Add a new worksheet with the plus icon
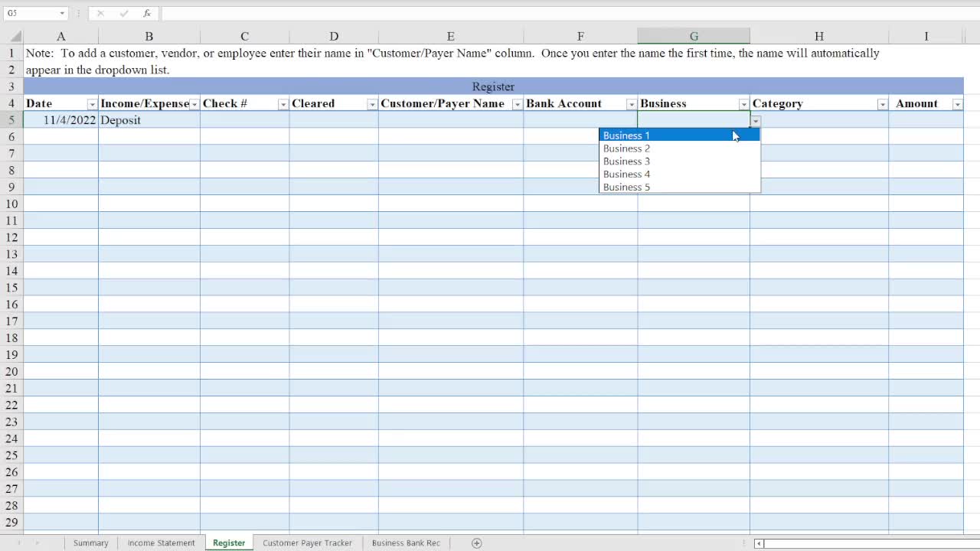Image resolution: width=980 pixels, height=551 pixels. 476,543
